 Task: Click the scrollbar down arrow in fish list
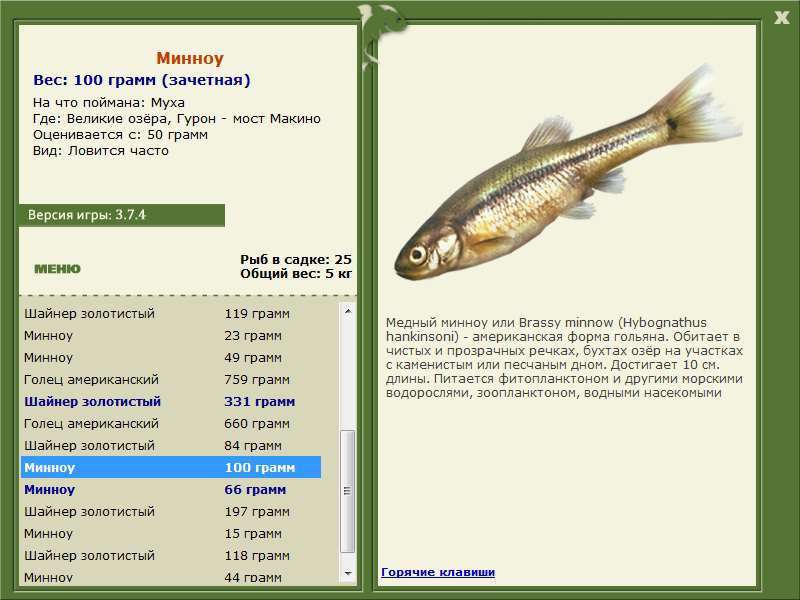[348, 573]
